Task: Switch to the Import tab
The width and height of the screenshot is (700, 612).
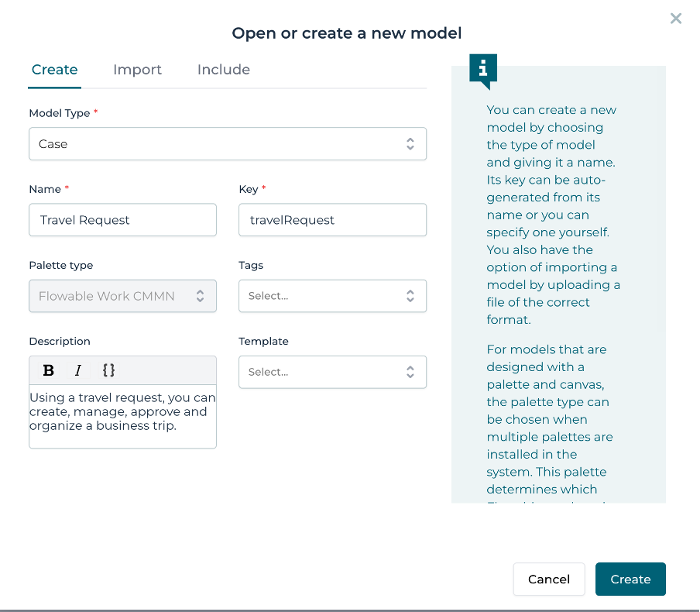Action: click(x=137, y=70)
